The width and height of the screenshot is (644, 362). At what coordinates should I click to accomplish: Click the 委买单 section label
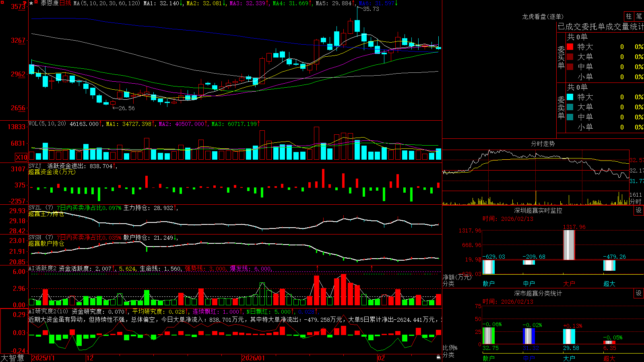click(561, 57)
